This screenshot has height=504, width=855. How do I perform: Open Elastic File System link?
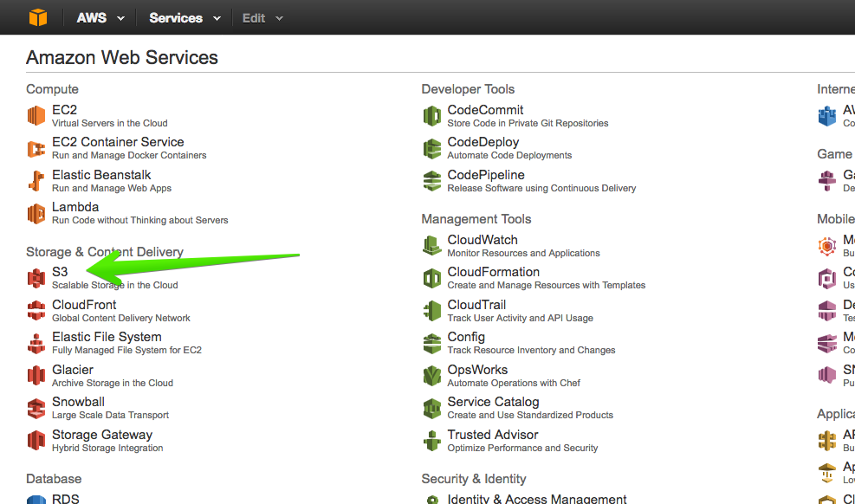coord(107,337)
